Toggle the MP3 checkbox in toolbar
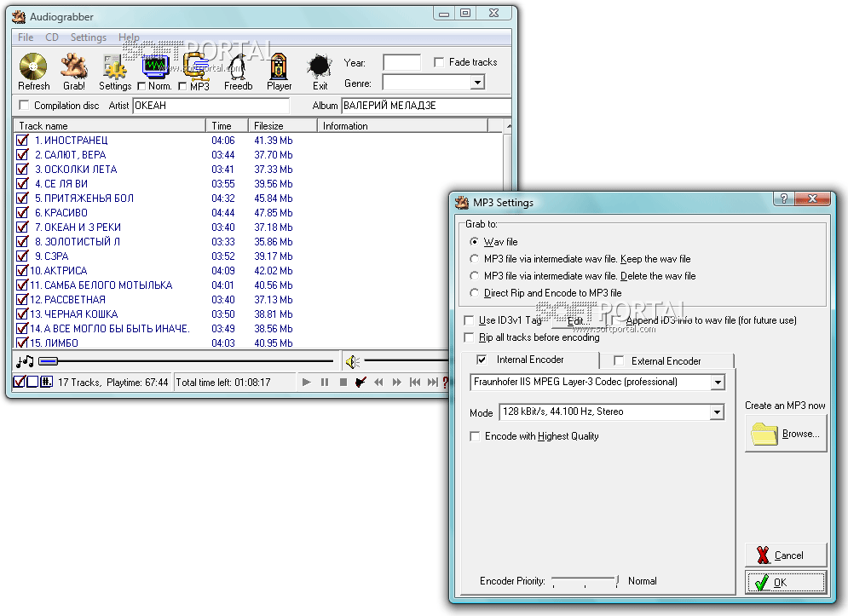Screen dimensions: 848x616 click(182, 87)
